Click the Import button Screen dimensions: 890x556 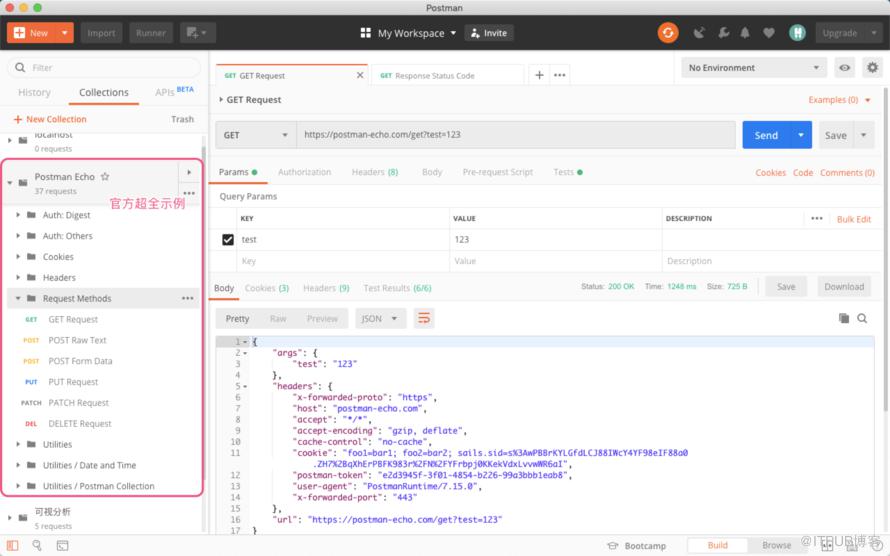[101, 33]
